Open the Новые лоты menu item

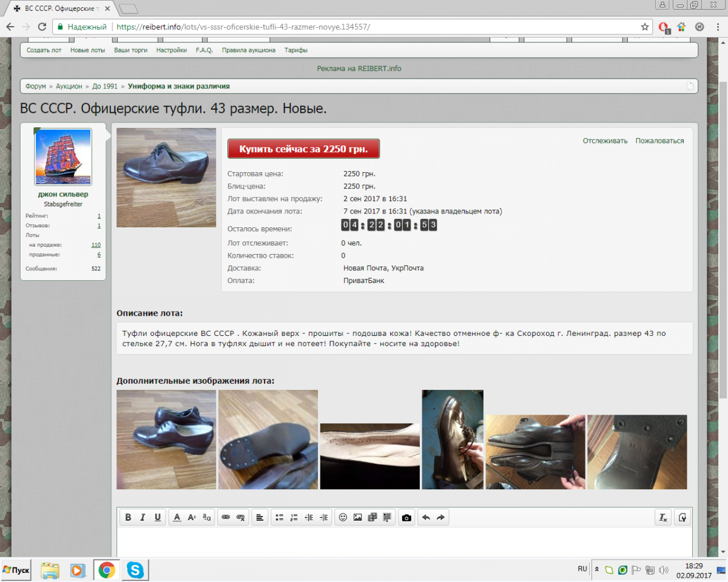(x=87, y=50)
